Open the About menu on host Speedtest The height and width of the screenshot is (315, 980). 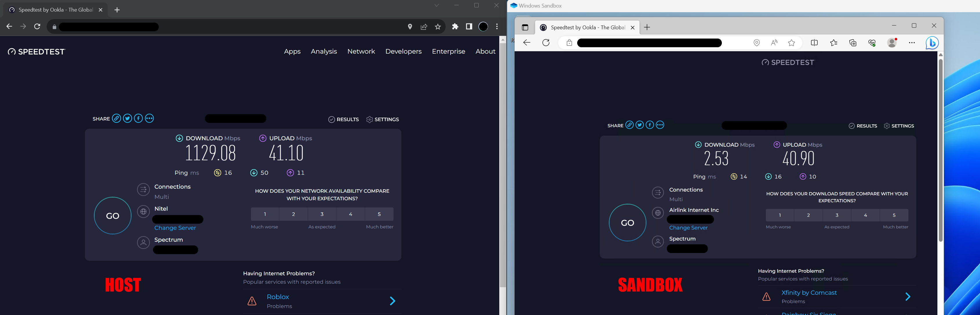pyautogui.click(x=485, y=51)
